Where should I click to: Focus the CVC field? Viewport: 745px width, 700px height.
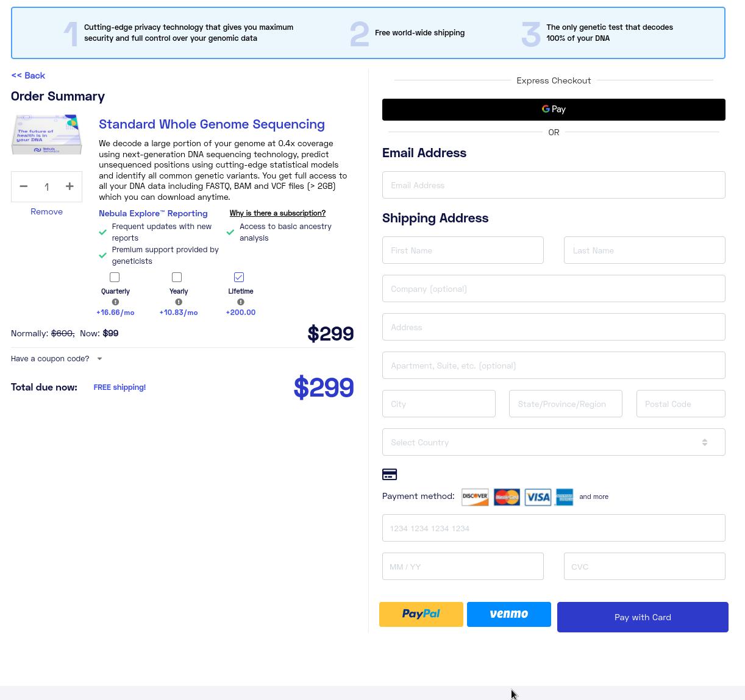(644, 567)
